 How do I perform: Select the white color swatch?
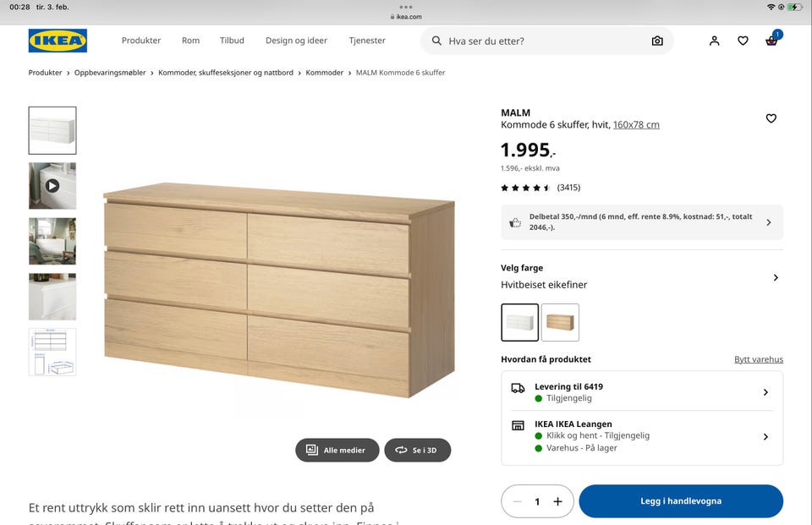tap(519, 322)
